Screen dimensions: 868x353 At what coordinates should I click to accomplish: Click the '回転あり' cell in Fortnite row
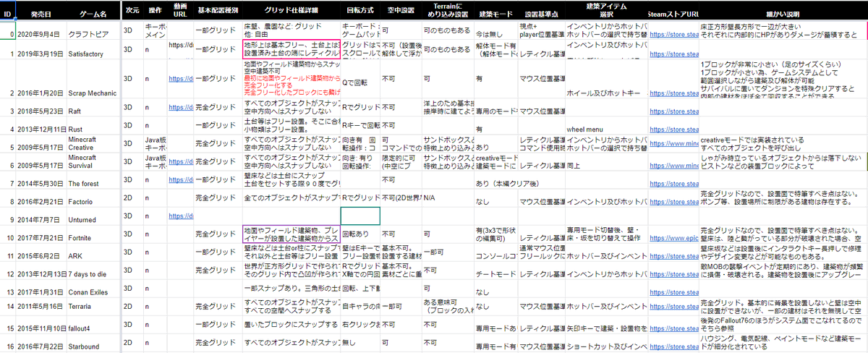coord(360,234)
